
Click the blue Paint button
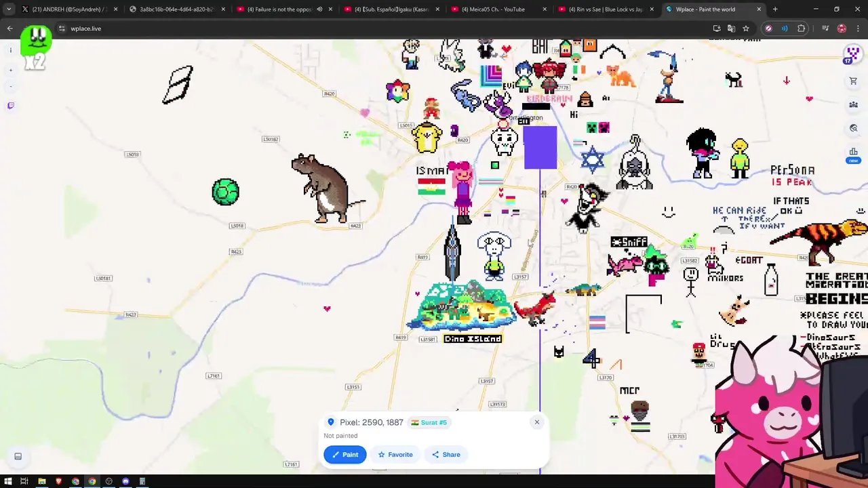pyautogui.click(x=345, y=455)
